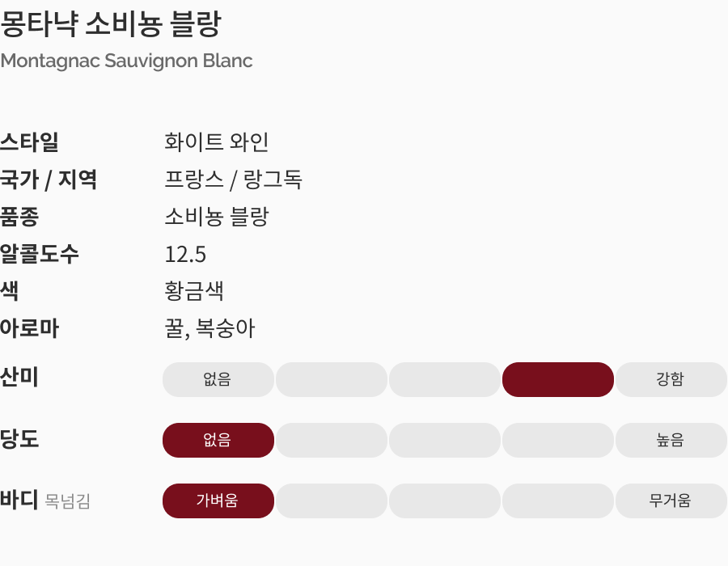Screen dimensions: 728x566
Task: Set 당도 to the 높음 segment
Action: pos(671,440)
